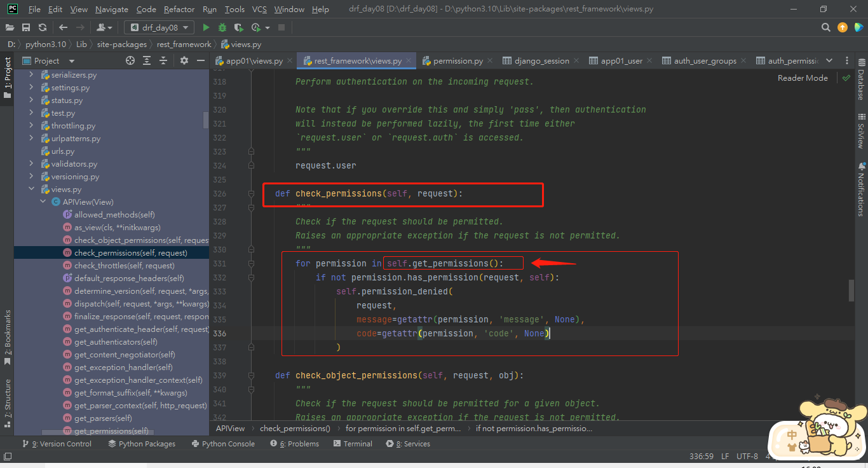868x468 pixels.
Task: Navigate back with the left arrow
Action: coord(63,27)
